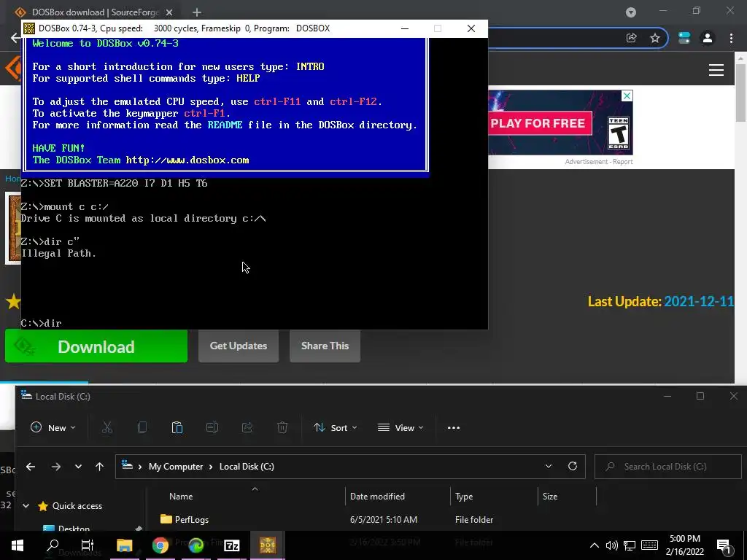Click the browser page vertical scrollbar
Screen dimensions: 747x560
click(740, 92)
